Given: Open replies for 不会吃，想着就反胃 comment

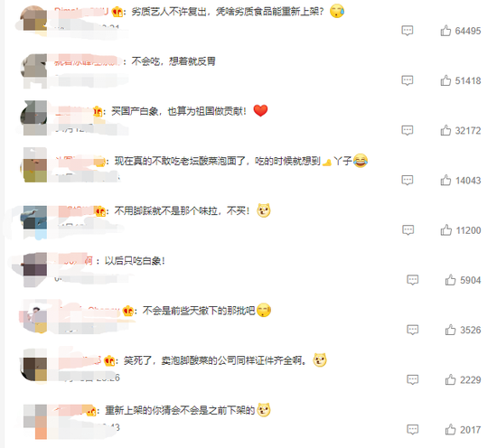Looking at the screenshot, I should point(408,80).
